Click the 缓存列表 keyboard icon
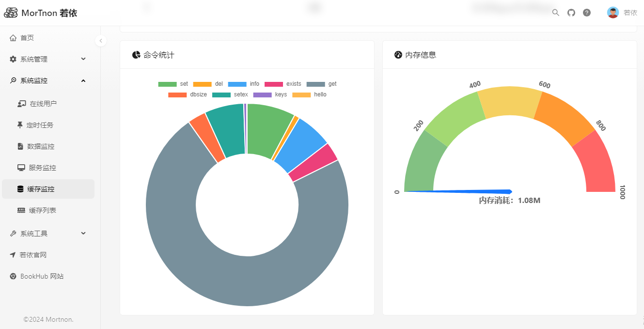Screen dimensions: 644x329 coord(20,210)
